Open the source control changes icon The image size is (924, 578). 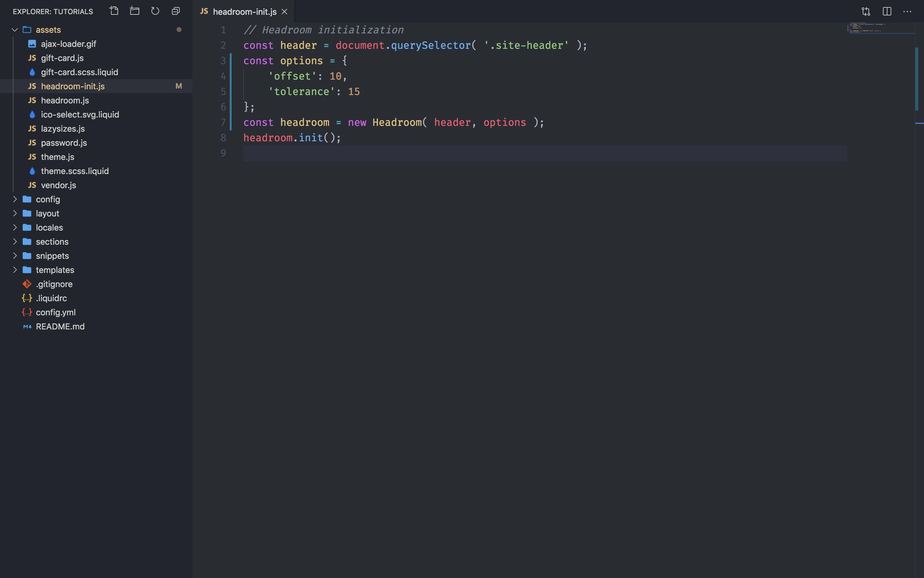866,12
